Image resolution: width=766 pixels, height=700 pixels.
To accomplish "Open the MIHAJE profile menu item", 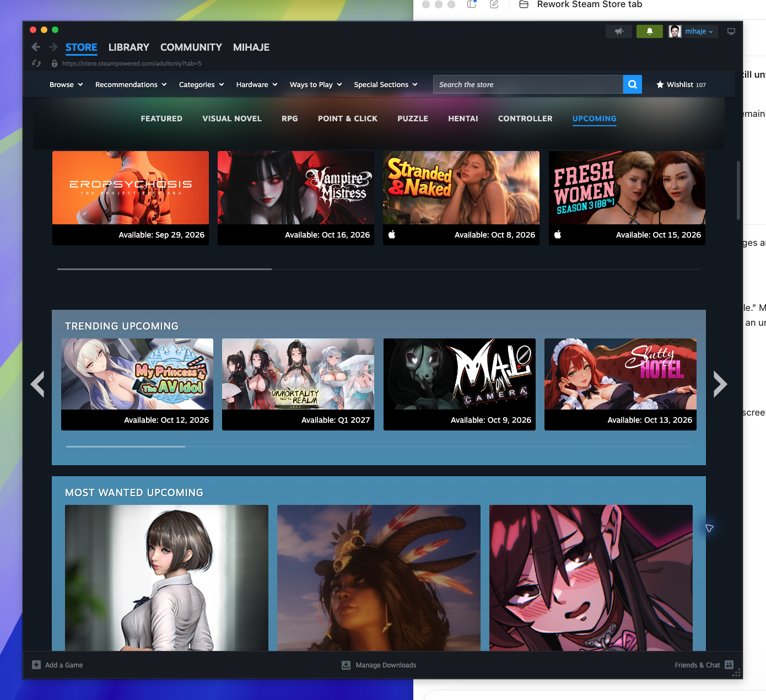I will 251,47.
